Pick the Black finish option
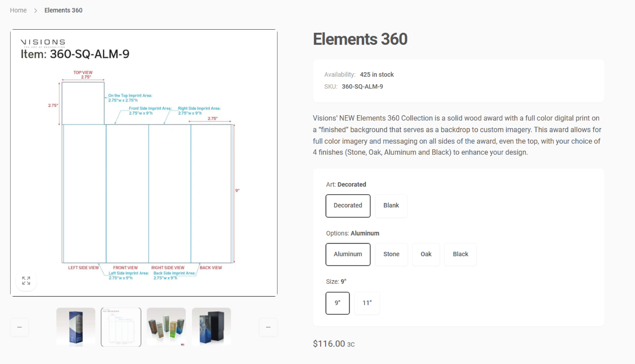The width and height of the screenshot is (635, 364). point(460,254)
